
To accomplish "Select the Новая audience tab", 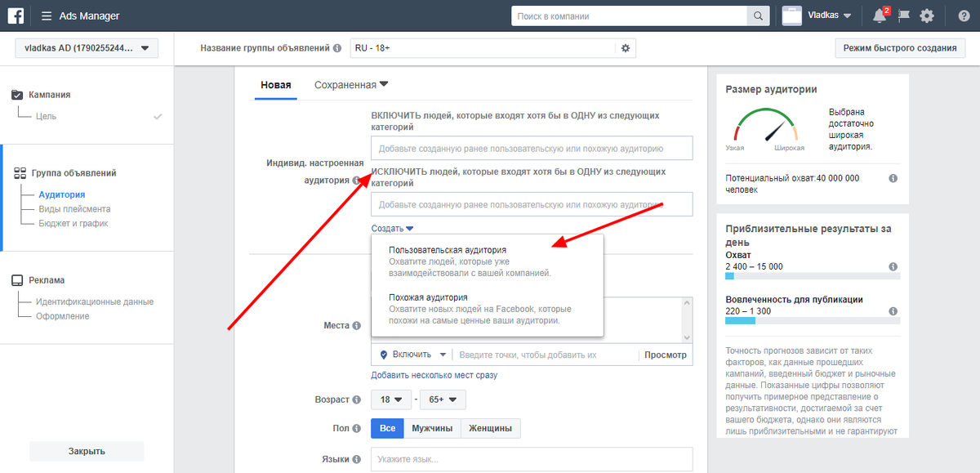I will pyautogui.click(x=276, y=84).
